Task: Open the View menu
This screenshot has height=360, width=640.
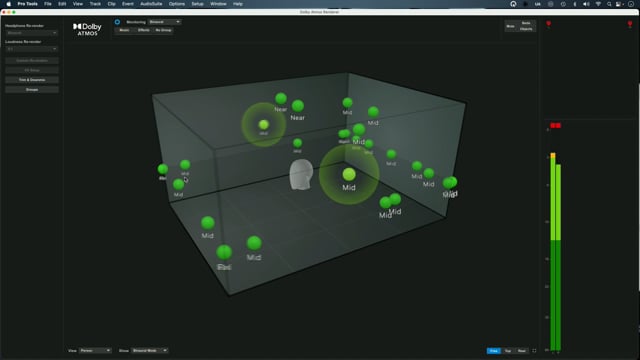Action: click(78, 4)
